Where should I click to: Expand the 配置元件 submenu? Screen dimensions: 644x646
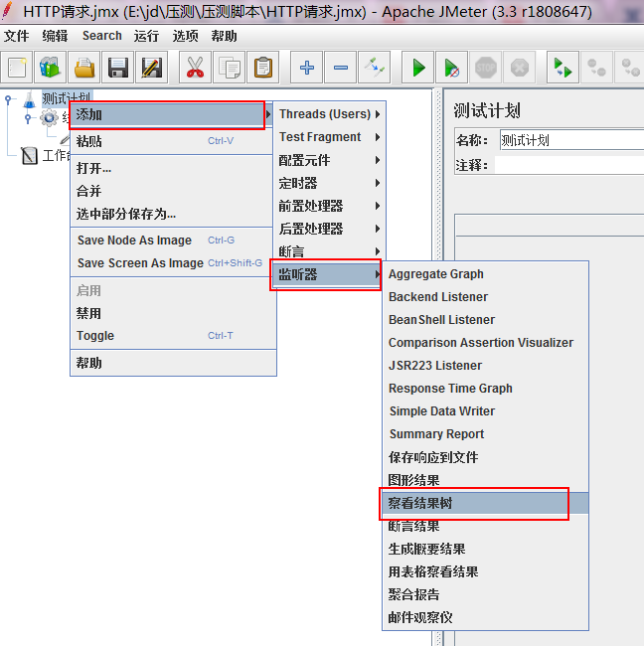(330, 160)
